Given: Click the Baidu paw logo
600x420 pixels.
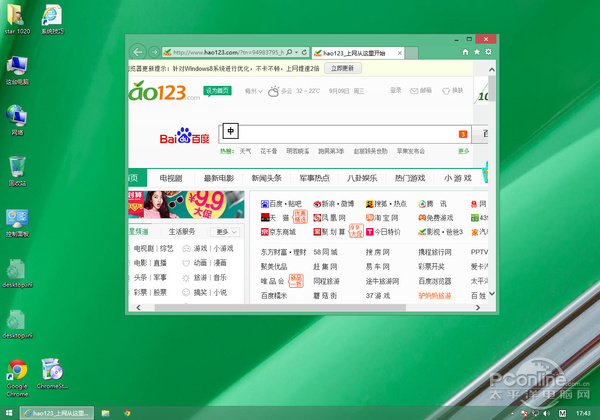Looking at the screenshot, I should (184, 135).
